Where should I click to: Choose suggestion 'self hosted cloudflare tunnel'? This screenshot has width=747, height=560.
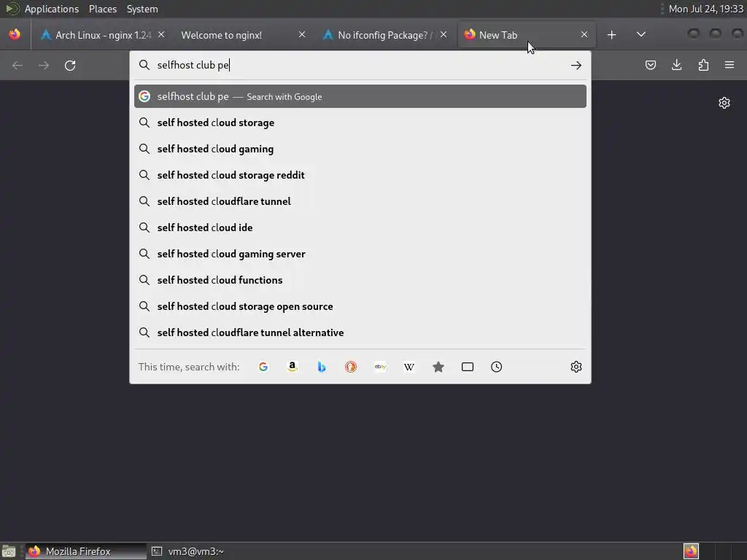[x=360, y=201]
